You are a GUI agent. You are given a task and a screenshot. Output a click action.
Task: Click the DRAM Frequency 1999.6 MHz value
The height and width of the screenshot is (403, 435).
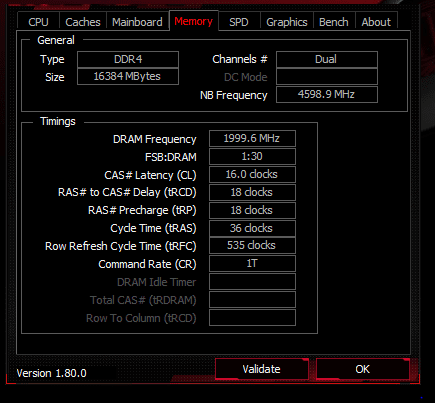[x=252, y=138]
